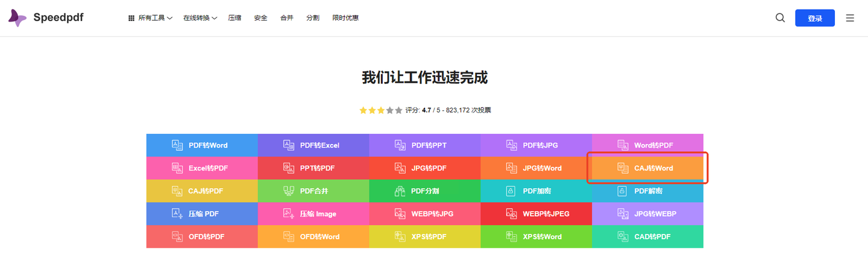Click the 压缩 PDF tile icon
The width and height of the screenshot is (868, 276).
(x=177, y=214)
